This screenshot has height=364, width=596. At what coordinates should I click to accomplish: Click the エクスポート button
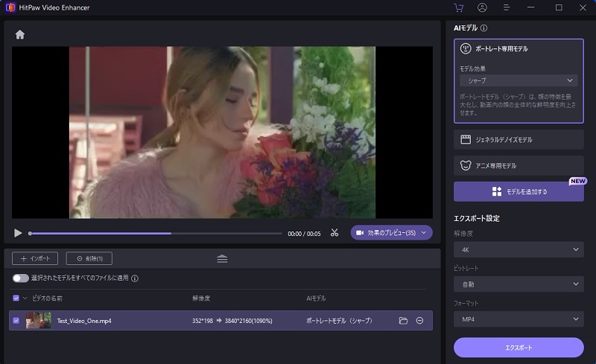click(519, 347)
